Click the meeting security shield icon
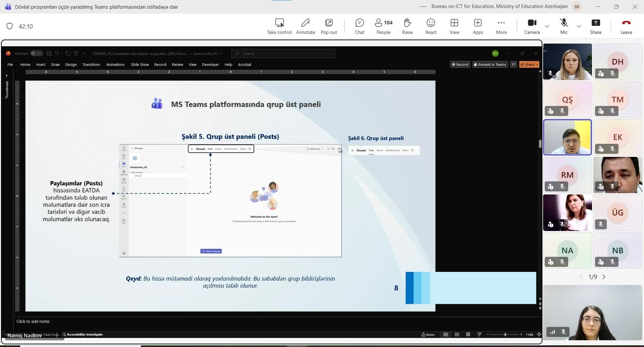644x347 pixels. point(9,26)
